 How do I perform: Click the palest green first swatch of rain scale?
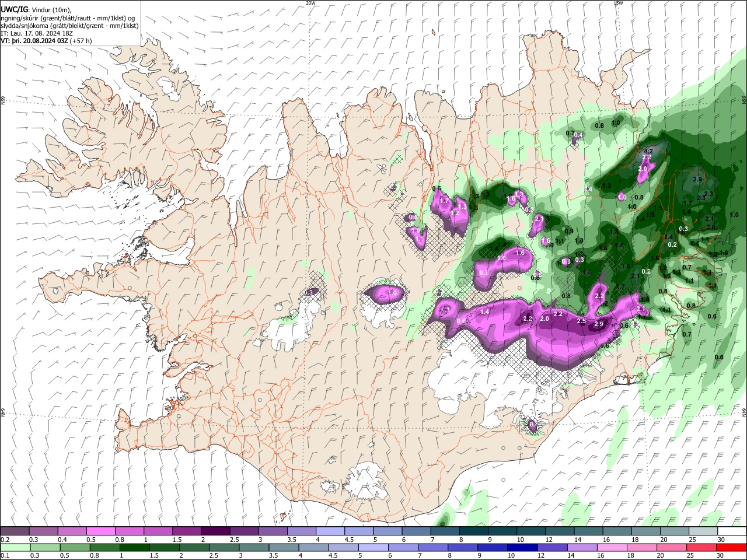(x=15, y=547)
